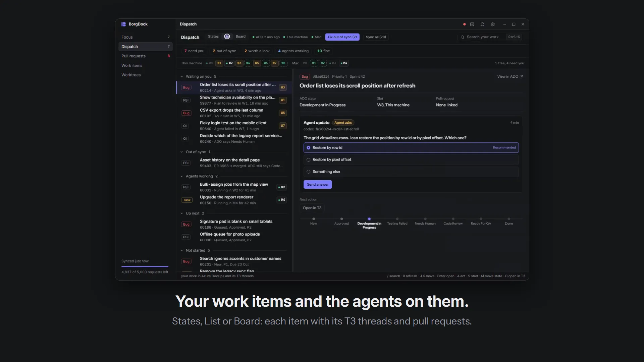644x362 pixels.
Task: Click Fix out of sync (2) button
Action: pyautogui.click(x=342, y=37)
